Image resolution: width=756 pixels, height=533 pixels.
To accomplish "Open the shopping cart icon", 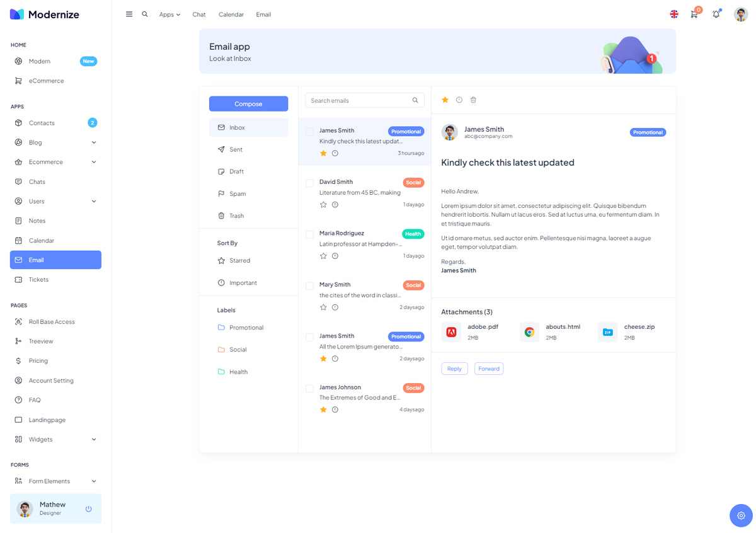I will point(694,14).
